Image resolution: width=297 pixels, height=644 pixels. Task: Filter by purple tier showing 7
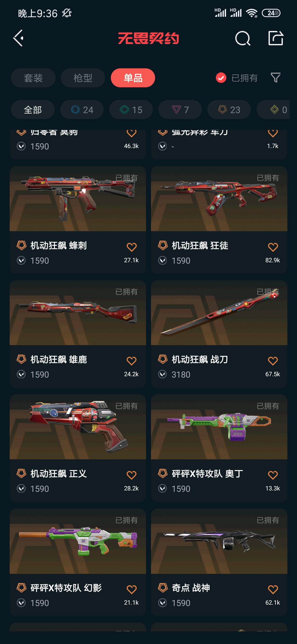tap(180, 110)
